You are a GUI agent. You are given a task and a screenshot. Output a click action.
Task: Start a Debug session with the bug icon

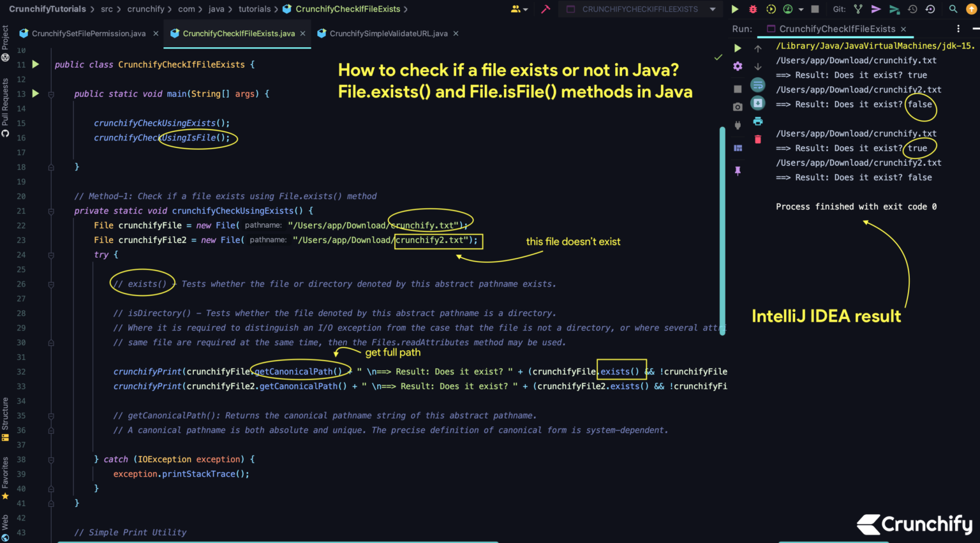tap(753, 9)
